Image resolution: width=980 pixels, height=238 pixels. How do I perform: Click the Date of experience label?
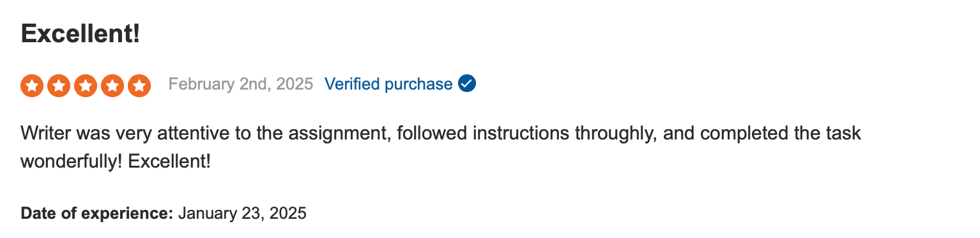pos(97,213)
